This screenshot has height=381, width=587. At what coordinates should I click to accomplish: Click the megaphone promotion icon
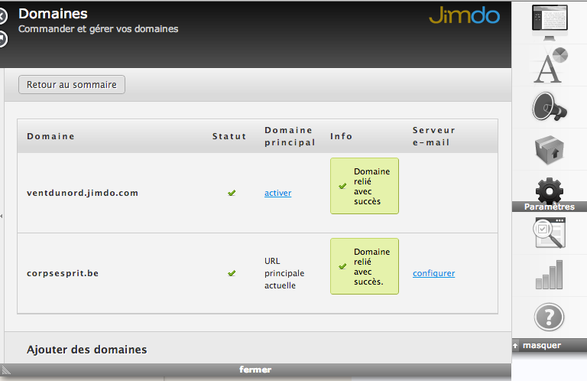(x=549, y=106)
